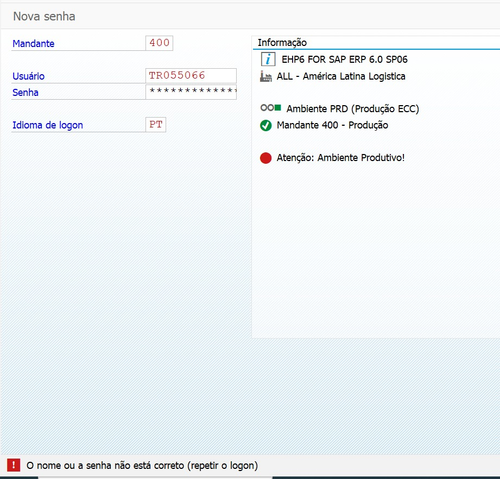The height and width of the screenshot is (479, 500).
Task: Click the traffic light icon beside Ambiente PRD
Action: (x=271, y=108)
